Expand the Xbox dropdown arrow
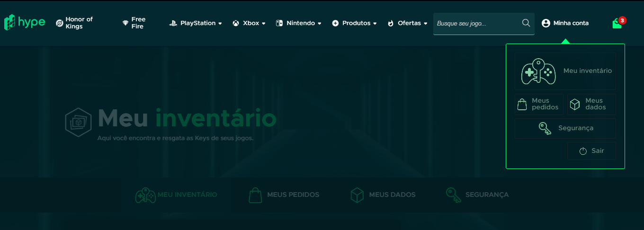The width and height of the screenshot is (644, 230). click(x=264, y=23)
